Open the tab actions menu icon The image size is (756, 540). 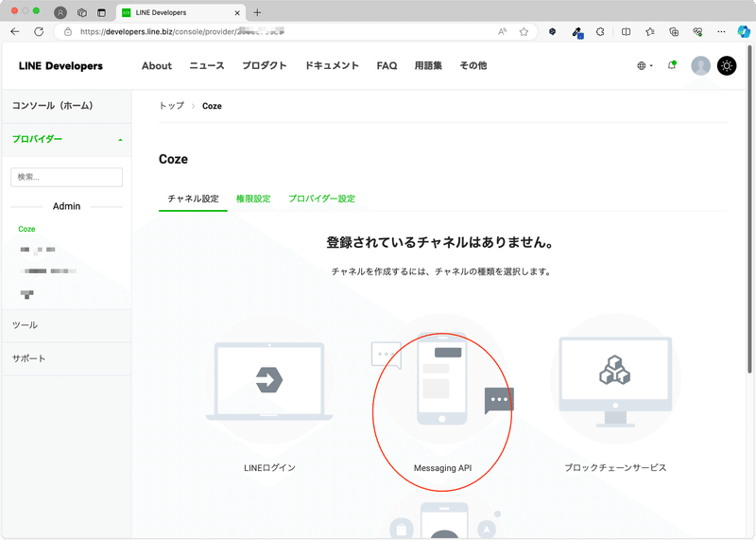[x=101, y=12]
